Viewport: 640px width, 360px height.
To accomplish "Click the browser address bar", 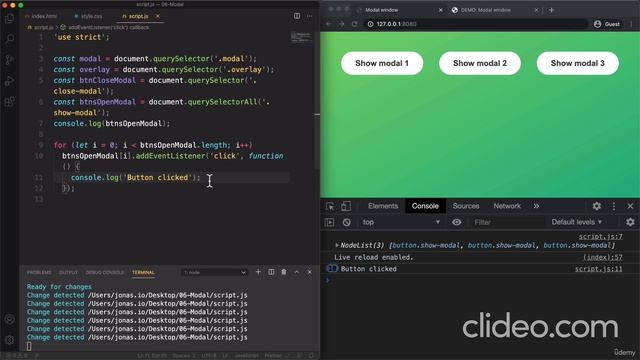I will (475, 24).
